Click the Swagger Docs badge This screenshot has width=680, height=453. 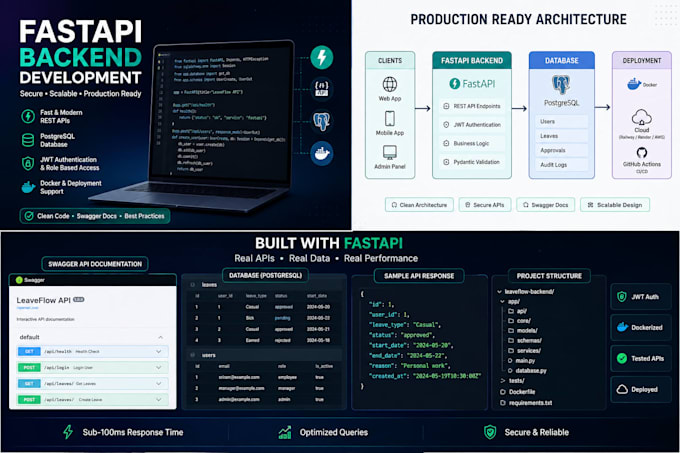coord(546,205)
